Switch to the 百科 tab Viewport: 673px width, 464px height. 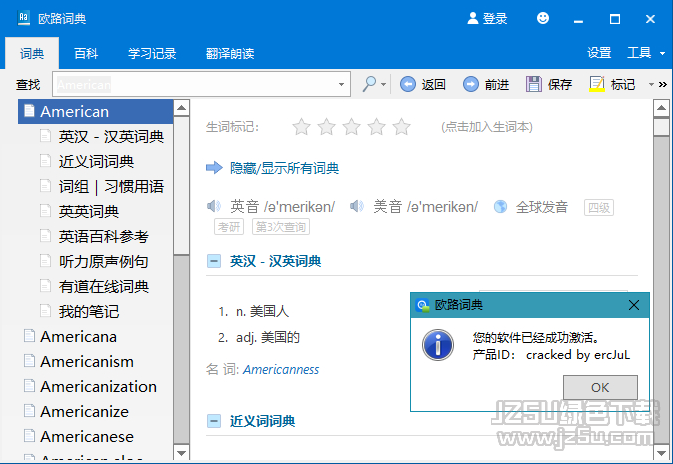(86, 53)
